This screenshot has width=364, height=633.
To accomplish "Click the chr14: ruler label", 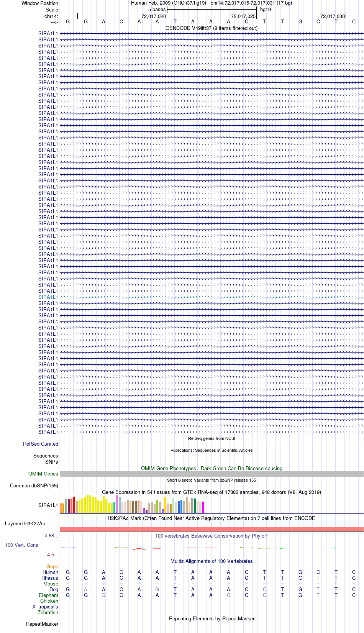I will pos(51,16).
